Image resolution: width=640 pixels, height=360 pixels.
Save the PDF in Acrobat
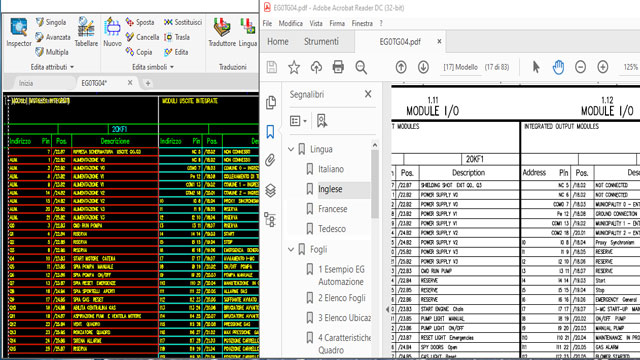271,67
